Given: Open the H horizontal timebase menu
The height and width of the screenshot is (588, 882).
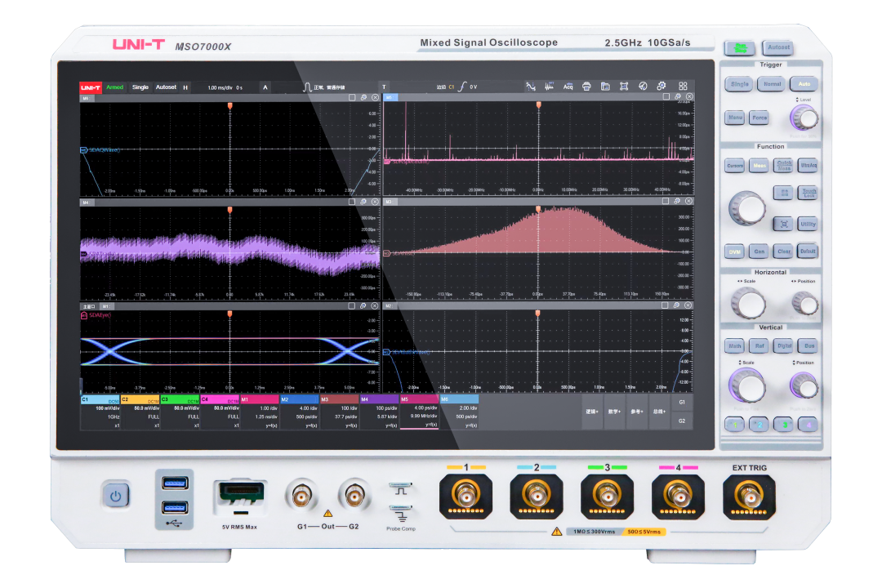Looking at the screenshot, I should click(185, 87).
